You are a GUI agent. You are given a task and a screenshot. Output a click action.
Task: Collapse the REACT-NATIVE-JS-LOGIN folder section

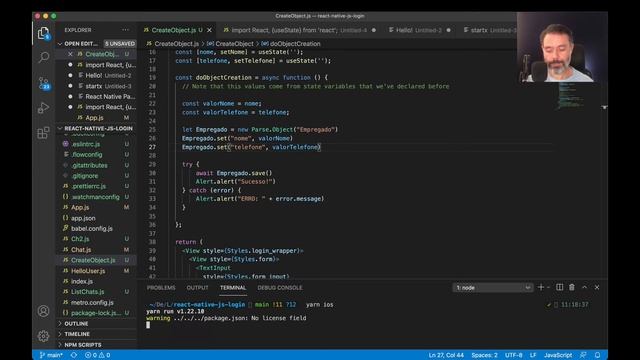96,128
